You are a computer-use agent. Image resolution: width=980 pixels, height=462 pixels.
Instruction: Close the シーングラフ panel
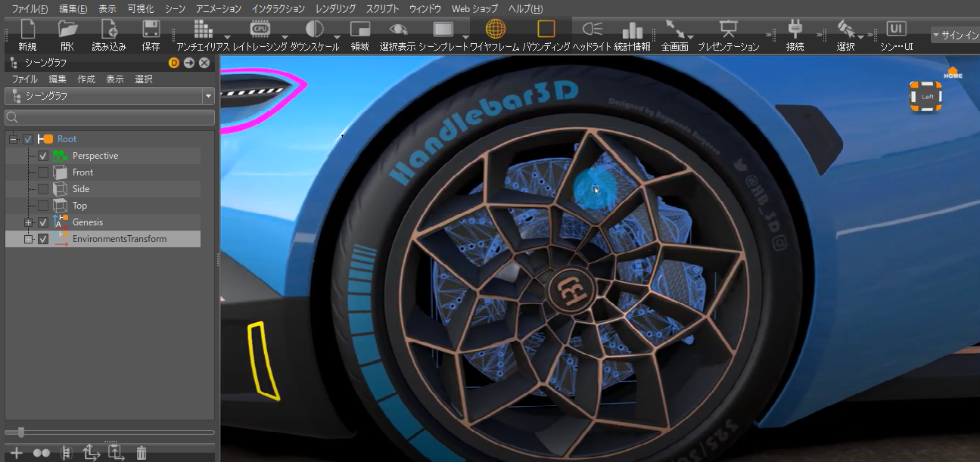pyautogui.click(x=204, y=63)
